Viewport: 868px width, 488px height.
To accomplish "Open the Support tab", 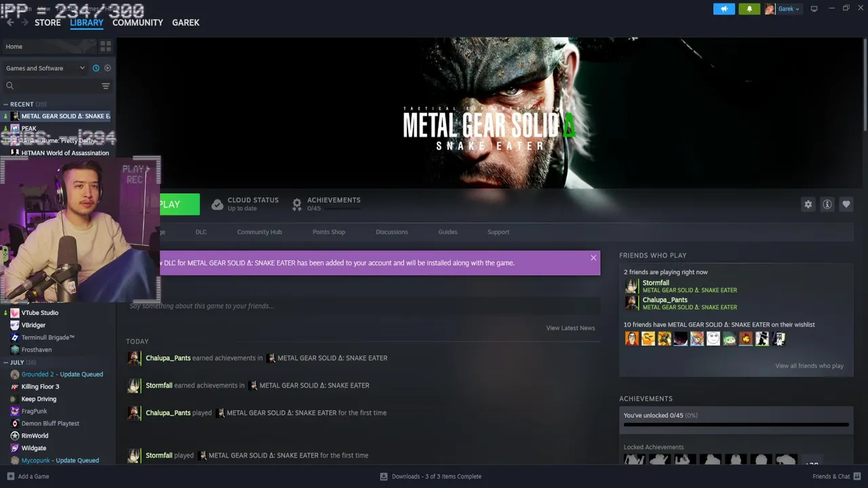I will click(x=498, y=232).
